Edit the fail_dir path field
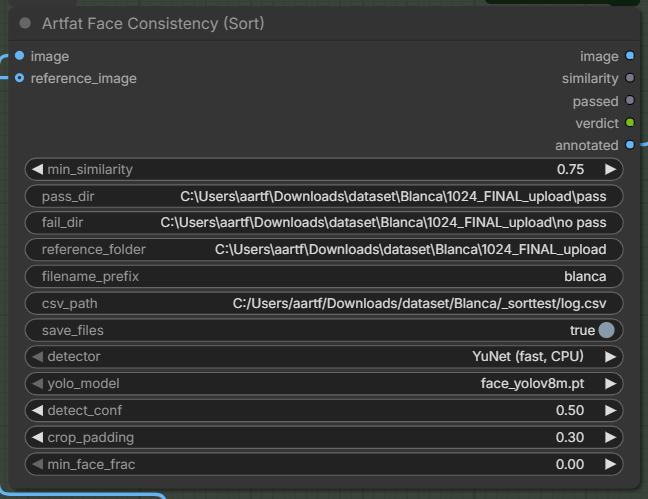 324,223
